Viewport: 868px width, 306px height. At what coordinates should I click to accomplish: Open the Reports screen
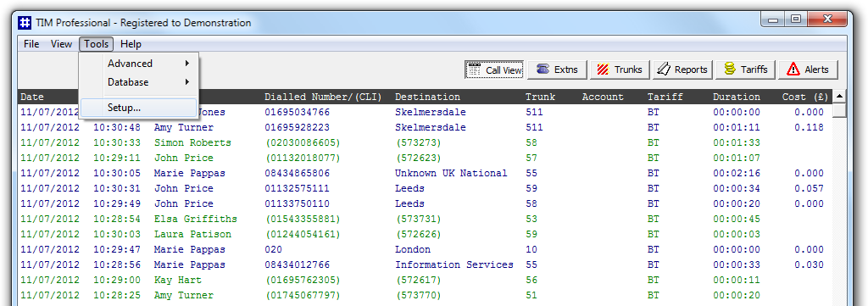(682, 70)
